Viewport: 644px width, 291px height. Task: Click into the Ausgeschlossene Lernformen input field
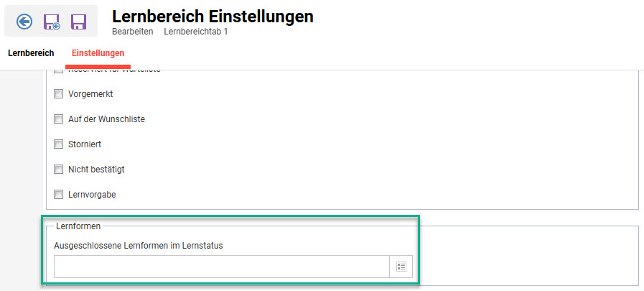click(221, 267)
